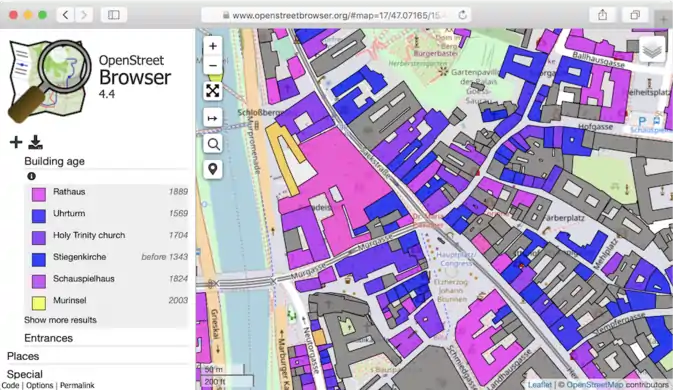Expand the Special category
This screenshot has width=673, height=390.
[x=25, y=374]
